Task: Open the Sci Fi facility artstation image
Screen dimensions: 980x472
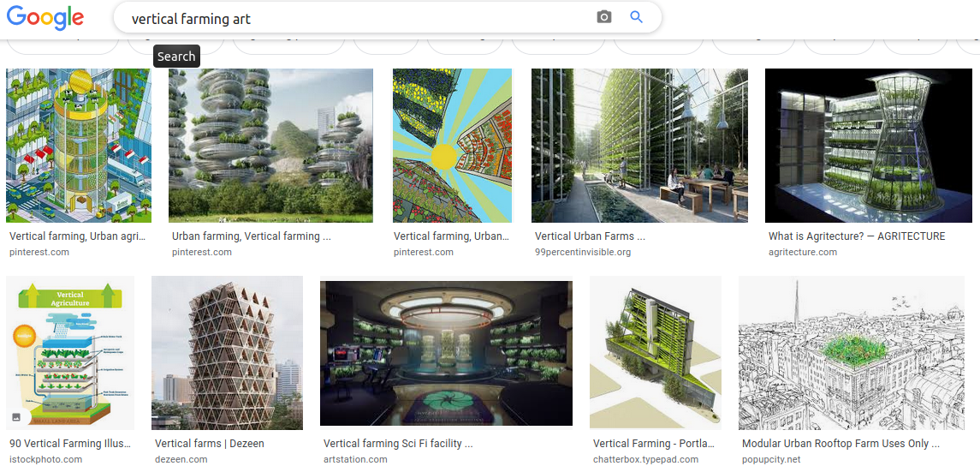Action: (x=446, y=353)
